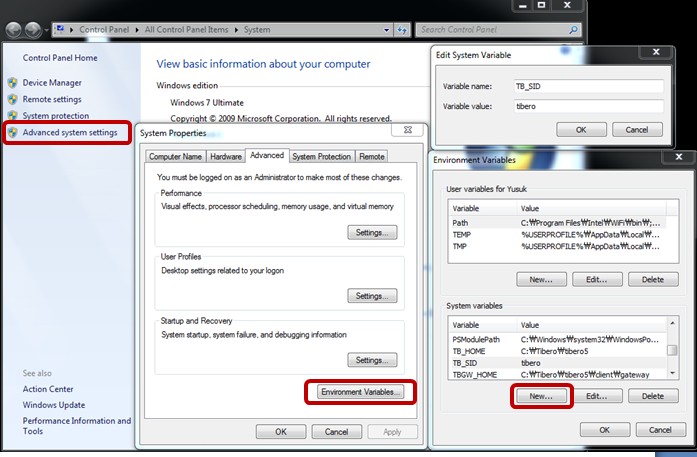This screenshot has height=457, width=697.
Task: Click Delete under User variables
Action: point(653,279)
